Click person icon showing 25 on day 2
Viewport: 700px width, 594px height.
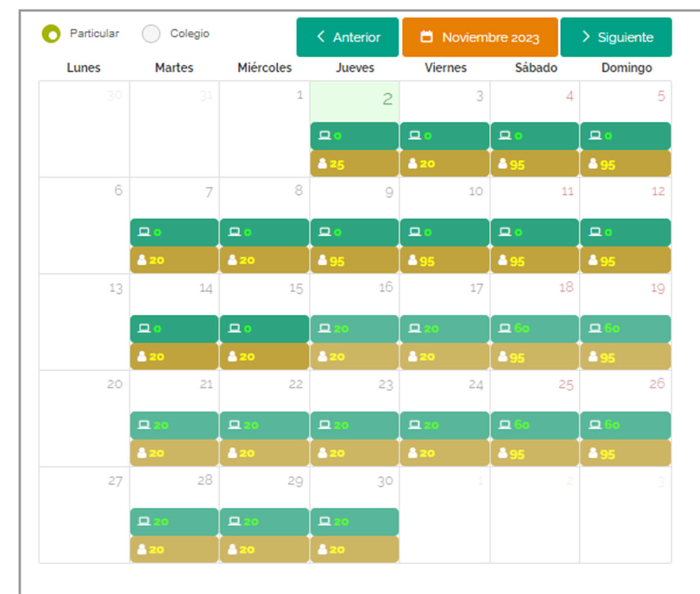click(323, 164)
